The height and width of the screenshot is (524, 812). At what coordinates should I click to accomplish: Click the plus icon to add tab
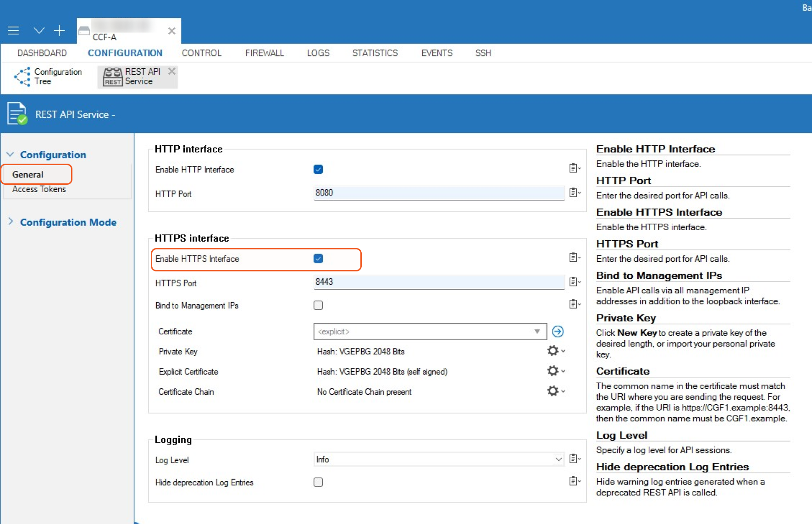(x=59, y=31)
